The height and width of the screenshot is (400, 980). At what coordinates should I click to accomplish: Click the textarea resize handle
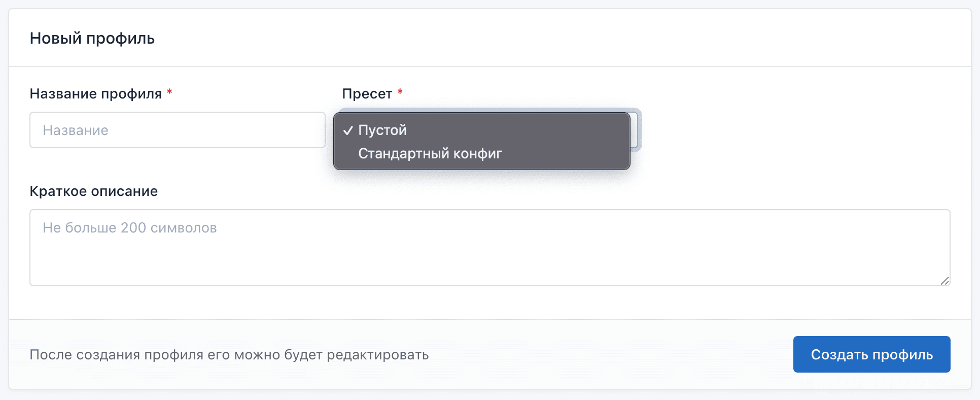[946, 281]
